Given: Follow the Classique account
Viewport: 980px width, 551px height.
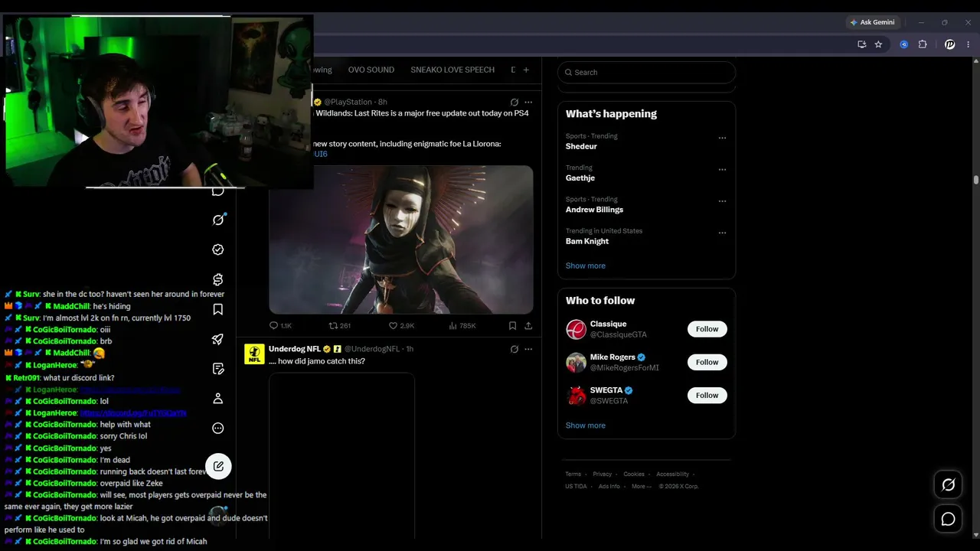Looking at the screenshot, I should click(707, 329).
